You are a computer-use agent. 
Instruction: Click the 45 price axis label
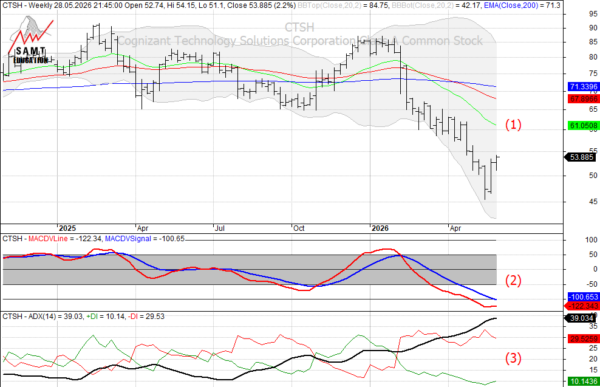point(593,202)
